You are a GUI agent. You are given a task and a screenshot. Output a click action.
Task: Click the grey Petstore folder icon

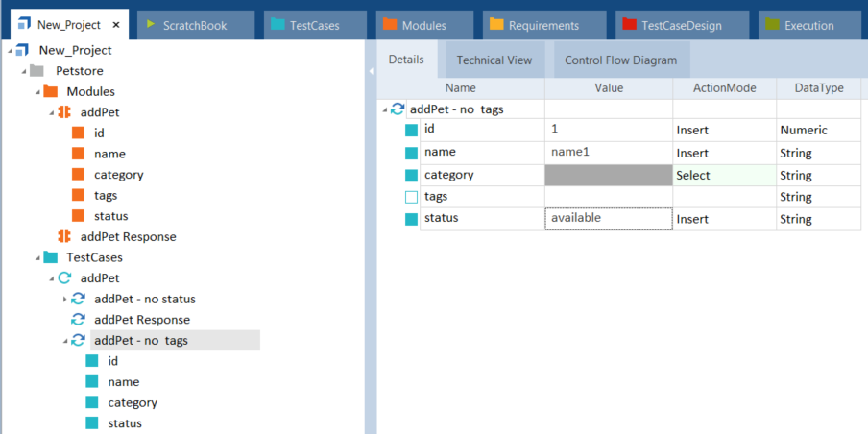pyautogui.click(x=37, y=71)
